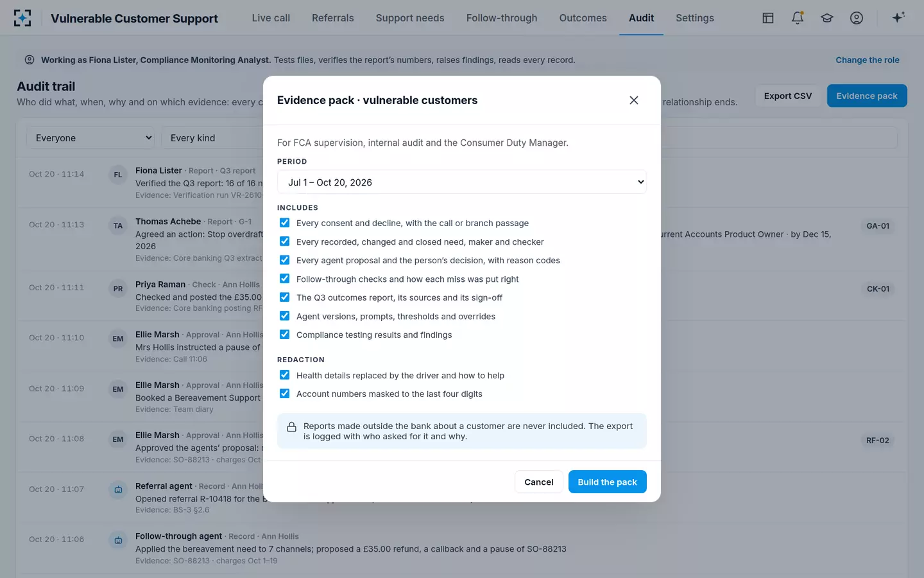This screenshot has height=578, width=924.
Task: Click the RF-02 tag
Action: point(878,441)
